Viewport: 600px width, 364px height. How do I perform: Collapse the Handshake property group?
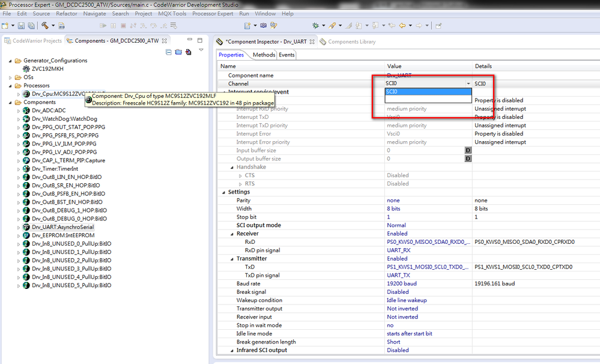232,168
